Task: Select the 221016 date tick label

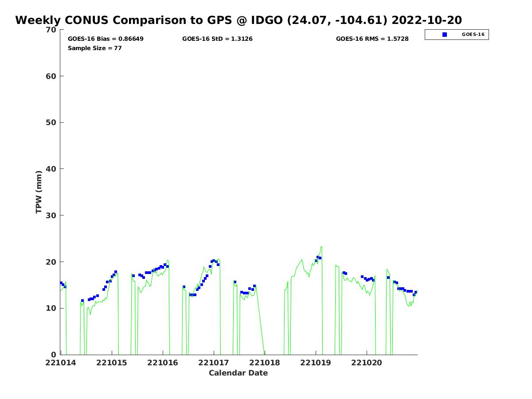Action: tap(163, 363)
